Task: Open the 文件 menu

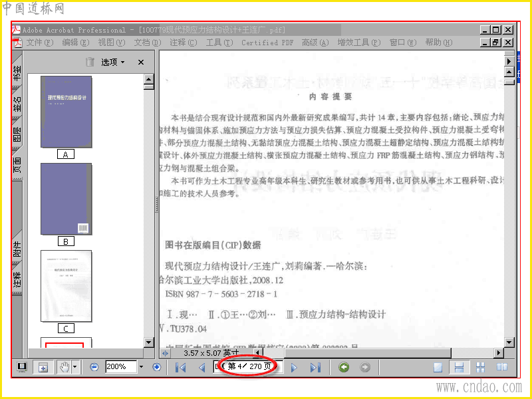Action: (x=40, y=43)
